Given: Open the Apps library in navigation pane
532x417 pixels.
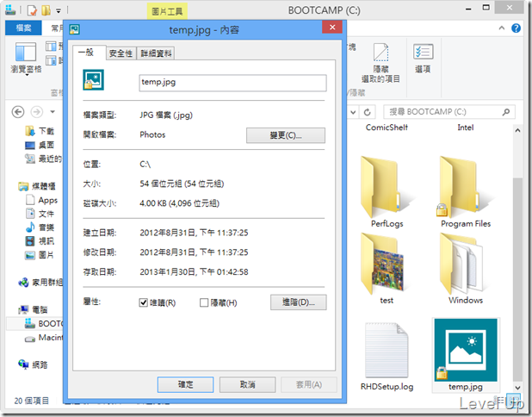Looking at the screenshot, I should tap(41, 200).
